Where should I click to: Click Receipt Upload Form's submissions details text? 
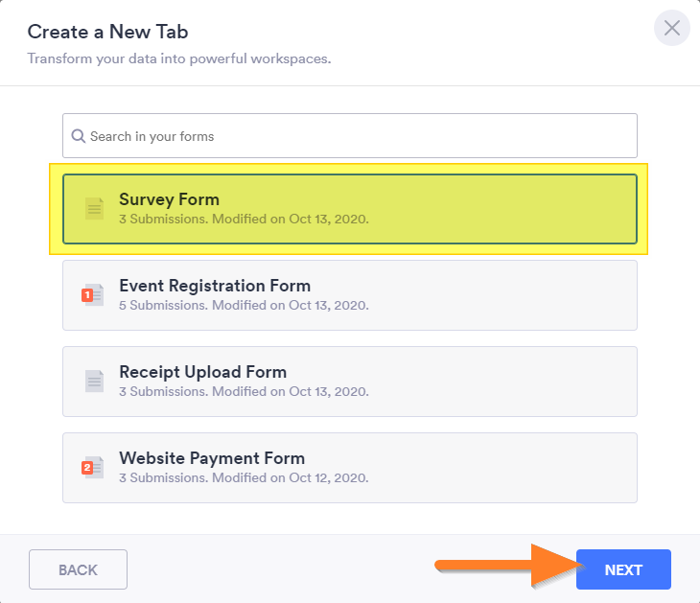click(x=244, y=391)
